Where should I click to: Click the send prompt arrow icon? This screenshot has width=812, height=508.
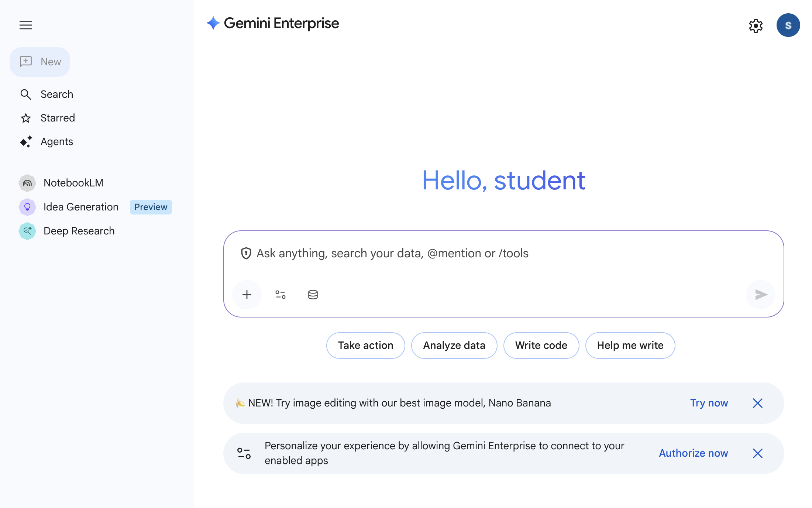click(760, 295)
